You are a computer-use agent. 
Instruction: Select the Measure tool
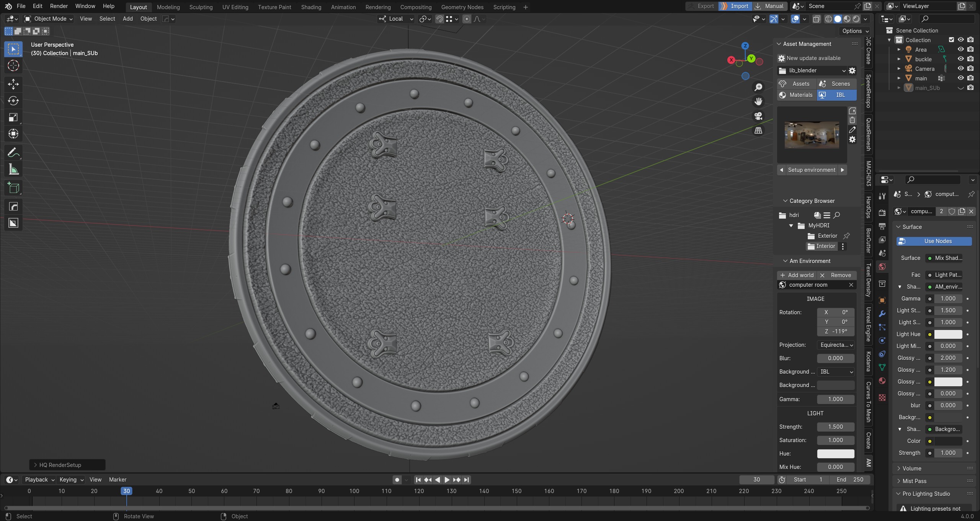click(13, 169)
